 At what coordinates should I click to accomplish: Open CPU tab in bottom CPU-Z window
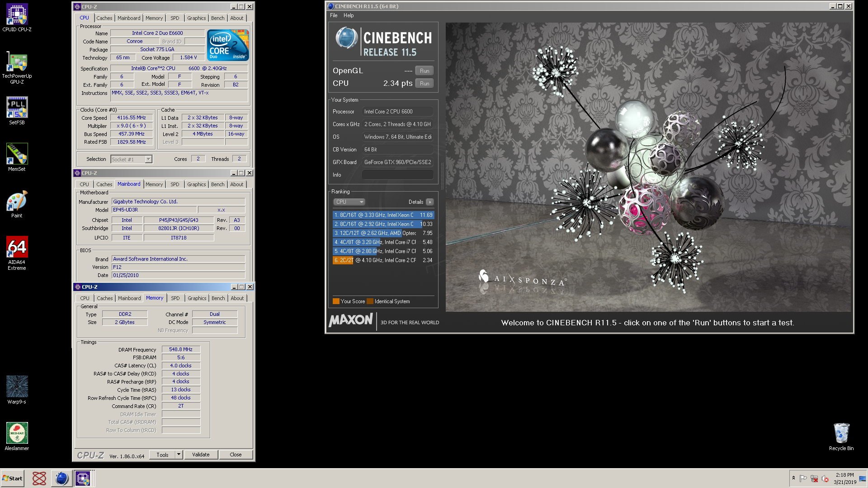click(85, 298)
